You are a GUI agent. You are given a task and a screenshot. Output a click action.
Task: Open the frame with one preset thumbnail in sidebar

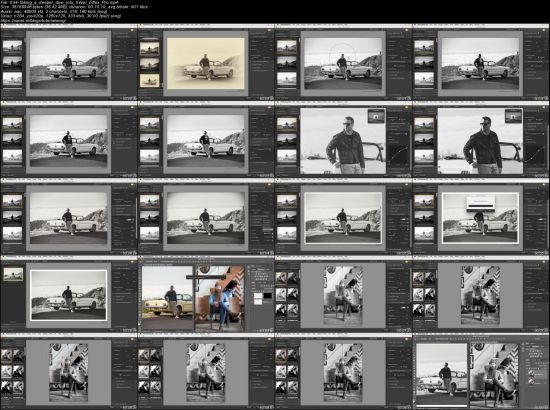click(x=69, y=295)
